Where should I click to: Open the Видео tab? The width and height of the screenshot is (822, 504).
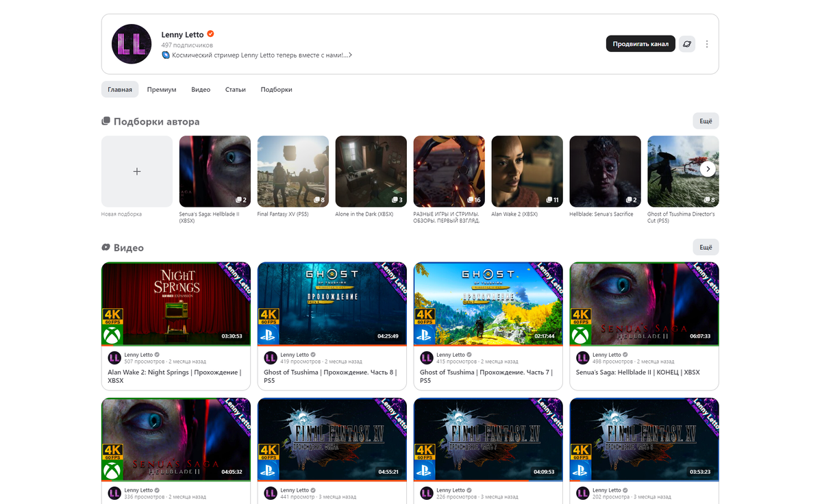(201, 90)
